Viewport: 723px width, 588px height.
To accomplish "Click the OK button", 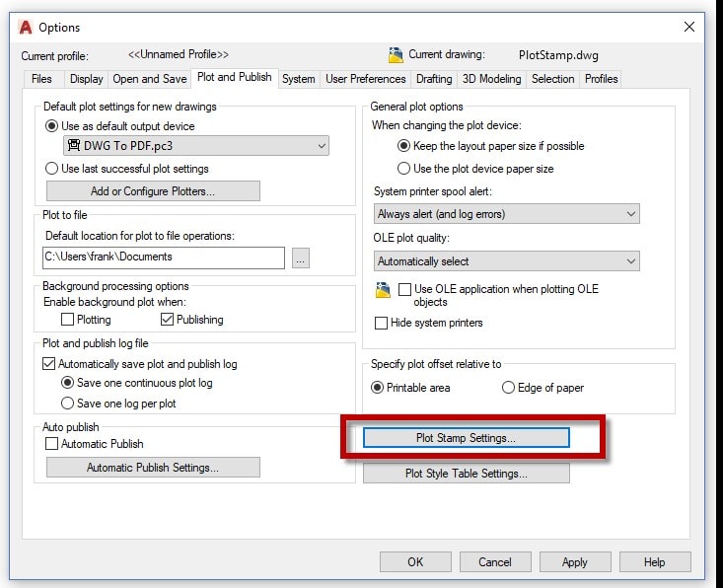I will coord(415,561).
